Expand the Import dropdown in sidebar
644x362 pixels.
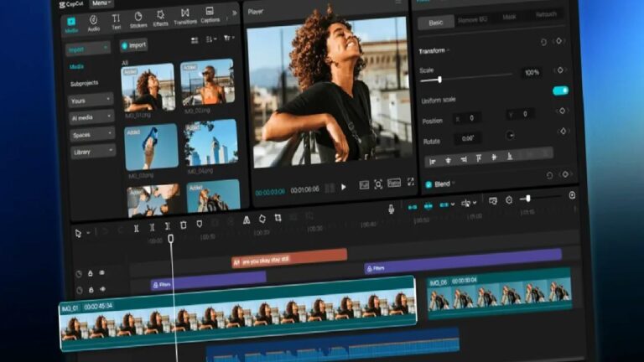tap(87, 49)
